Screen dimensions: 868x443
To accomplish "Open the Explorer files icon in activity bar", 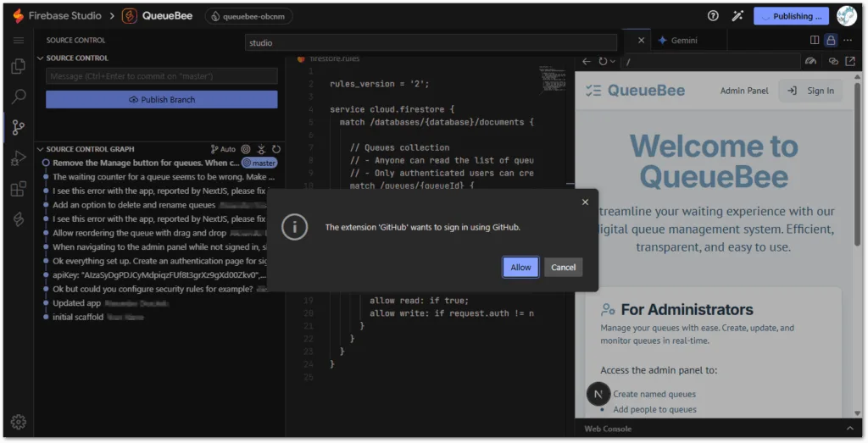I will coord(19,66).
